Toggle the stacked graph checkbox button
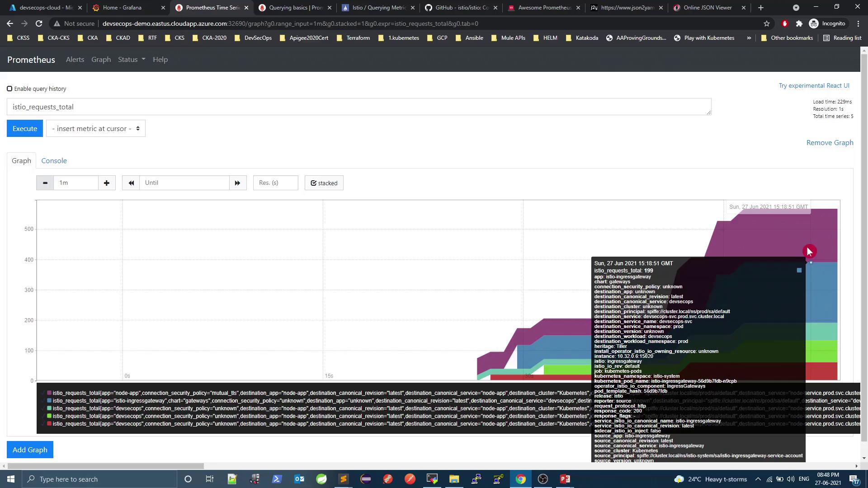This screenshot has width=868, height=488. click(324, 183)
